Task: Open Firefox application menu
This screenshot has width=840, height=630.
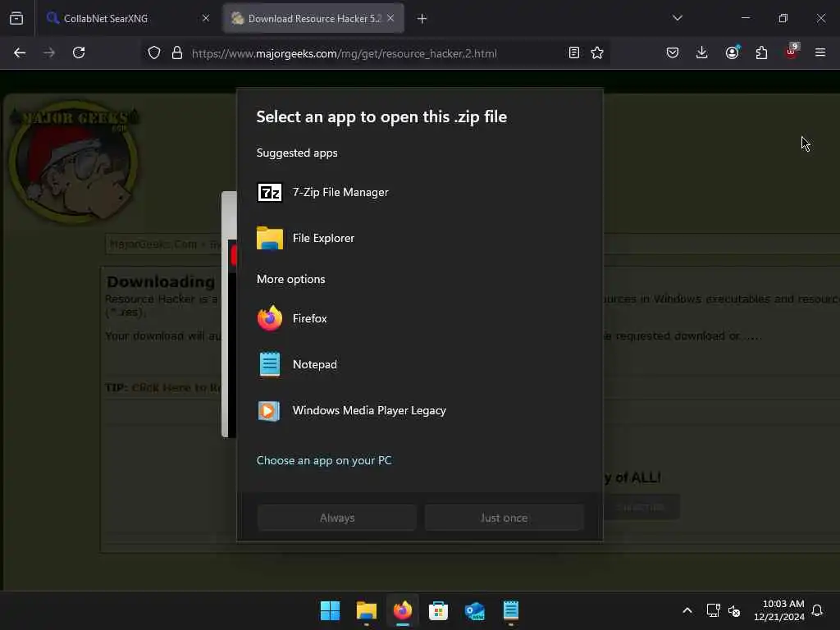Action: (x=819, y=52)
